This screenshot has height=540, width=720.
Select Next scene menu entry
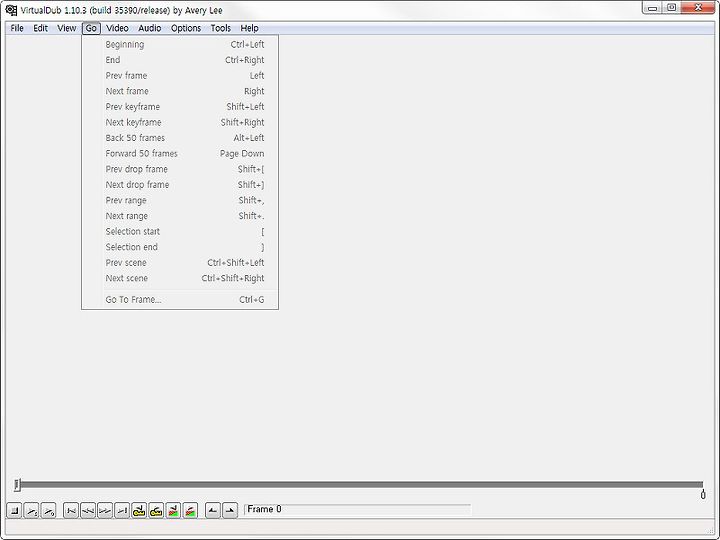(x=180, y=279)
